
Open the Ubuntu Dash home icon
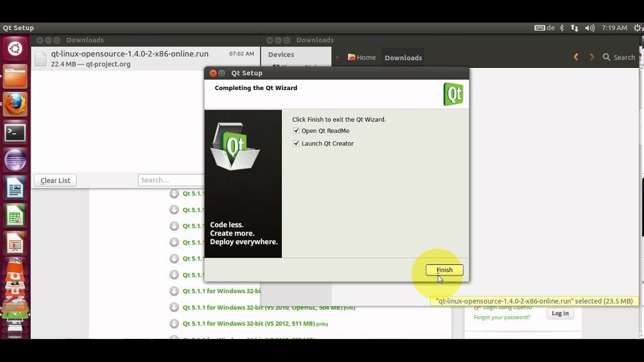pos(15,49)
